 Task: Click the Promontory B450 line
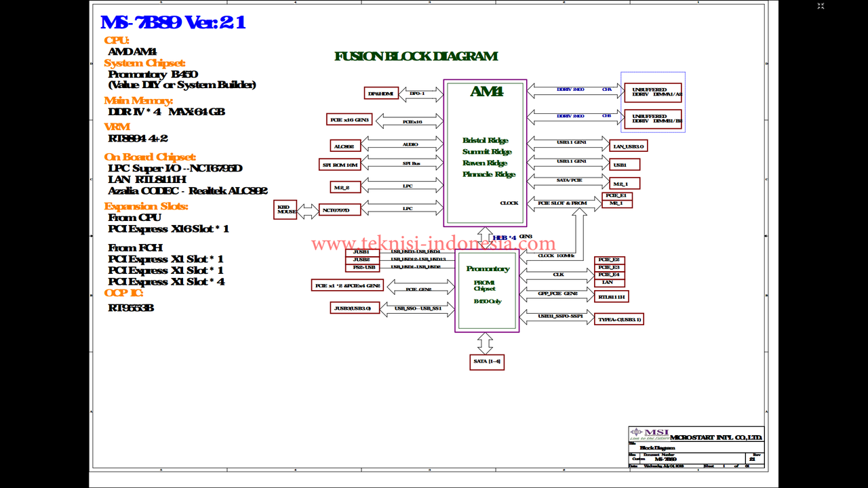click(153, 75)
